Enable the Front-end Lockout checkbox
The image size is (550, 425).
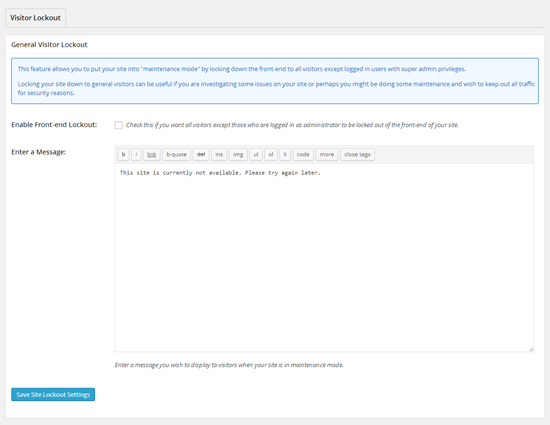pos(119,125)
